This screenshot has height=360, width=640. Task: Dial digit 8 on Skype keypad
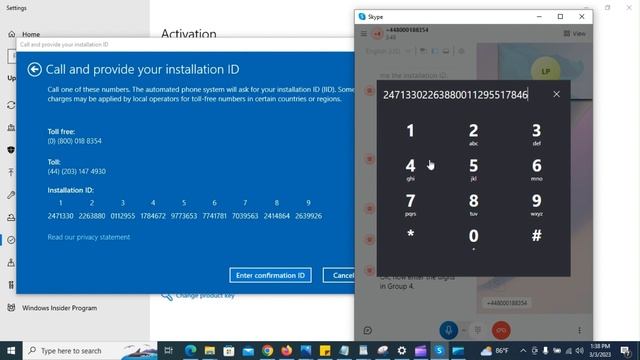coord(473,204)
